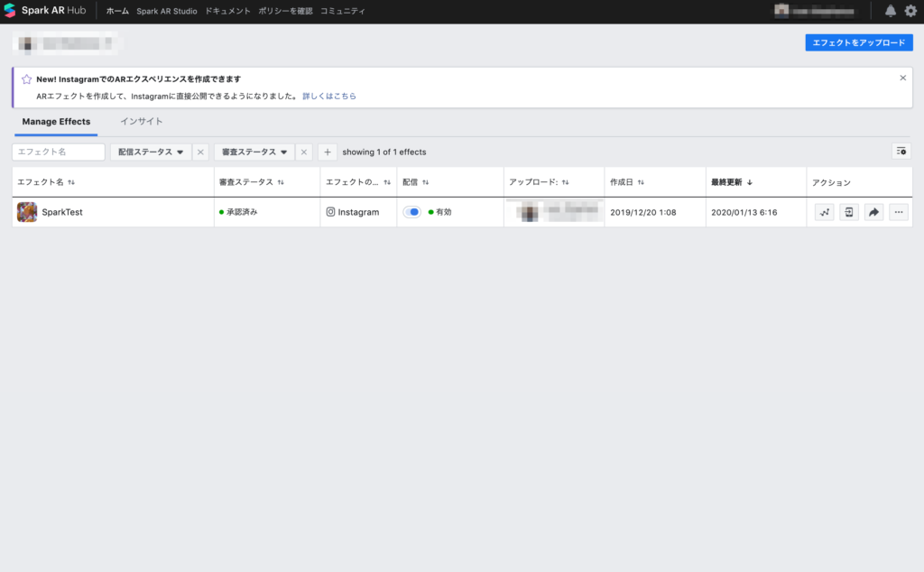The width and height of the screenshot is (924, 572).
Task: Go to ホーム in top navigation
Action: point(117,11)
